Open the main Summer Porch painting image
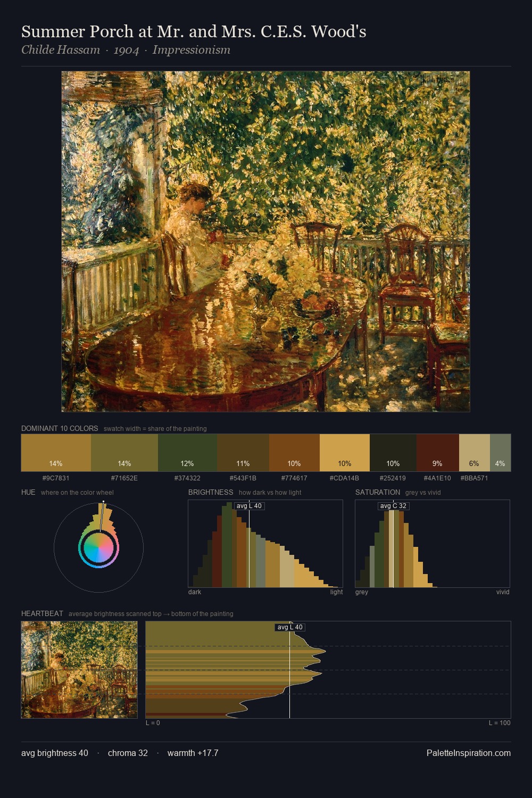 tap(265, 242)
